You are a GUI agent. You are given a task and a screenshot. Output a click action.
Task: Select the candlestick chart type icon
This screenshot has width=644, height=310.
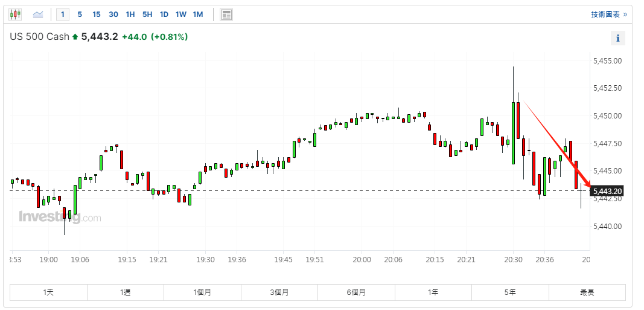pyautogui.click(x=15, y=14)
